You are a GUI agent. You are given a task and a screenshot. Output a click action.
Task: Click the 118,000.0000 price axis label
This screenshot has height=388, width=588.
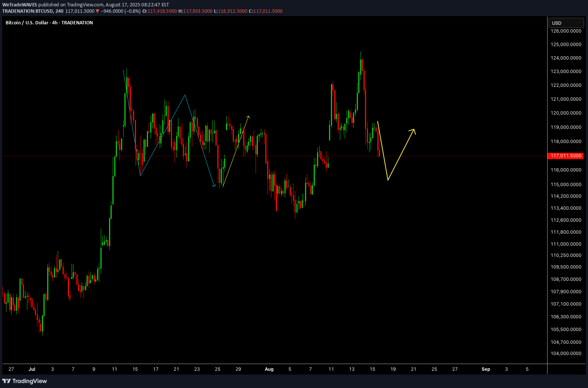(566, 141)
